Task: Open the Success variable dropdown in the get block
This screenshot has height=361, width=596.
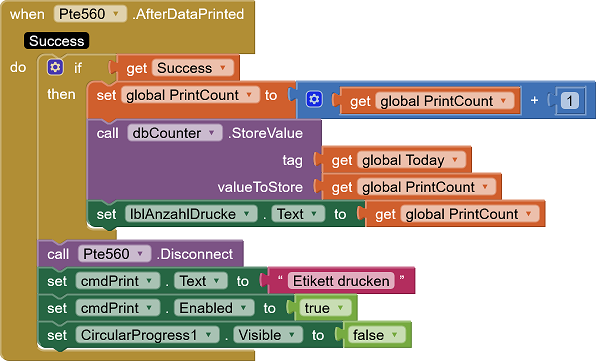Action: [x=193, y=68]
